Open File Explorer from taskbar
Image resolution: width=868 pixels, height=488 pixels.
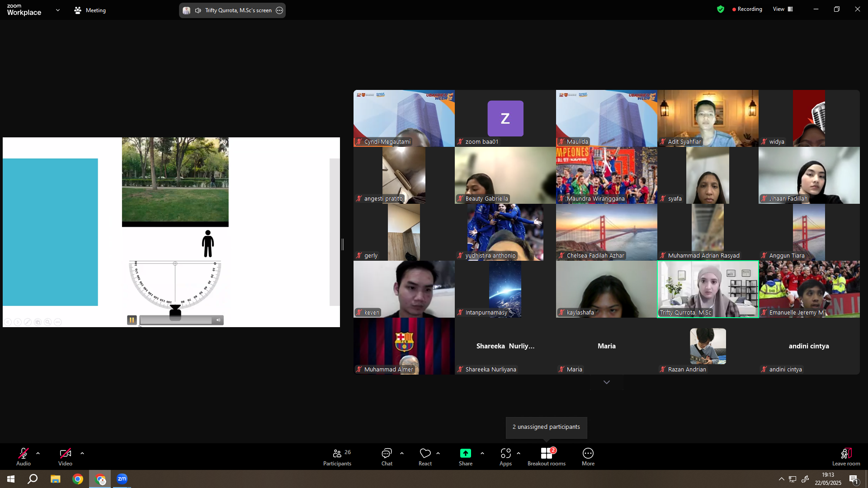point(55,479)
